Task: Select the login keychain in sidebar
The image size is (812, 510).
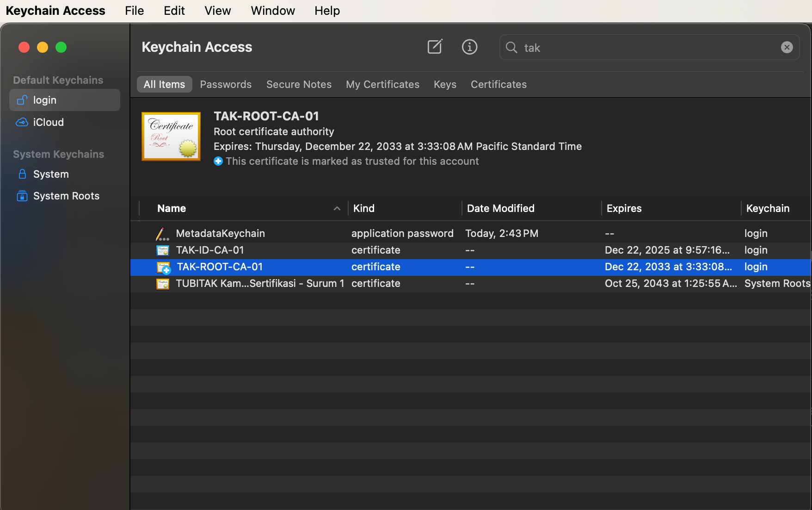Action: tap(65, 100)
